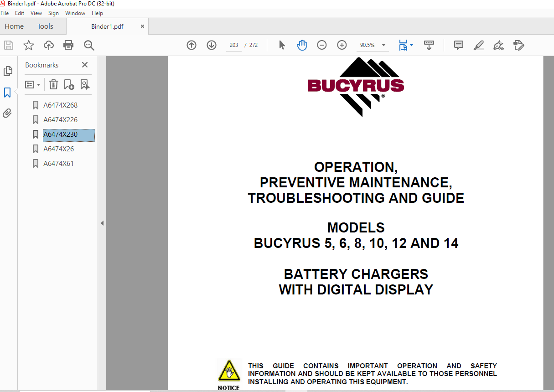Print the document with printer icon

(68, 45)
